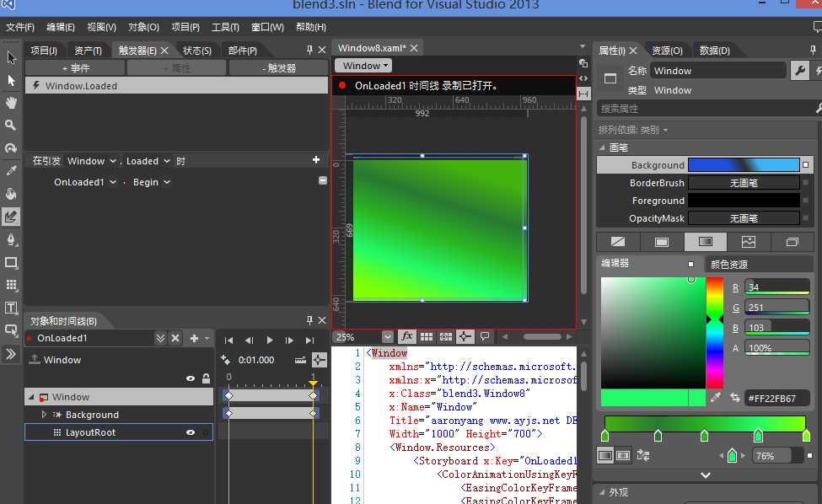Collapse the 画笔 brushes section
822x504 pixels.
pyautogui.click(x=602, y=147)
